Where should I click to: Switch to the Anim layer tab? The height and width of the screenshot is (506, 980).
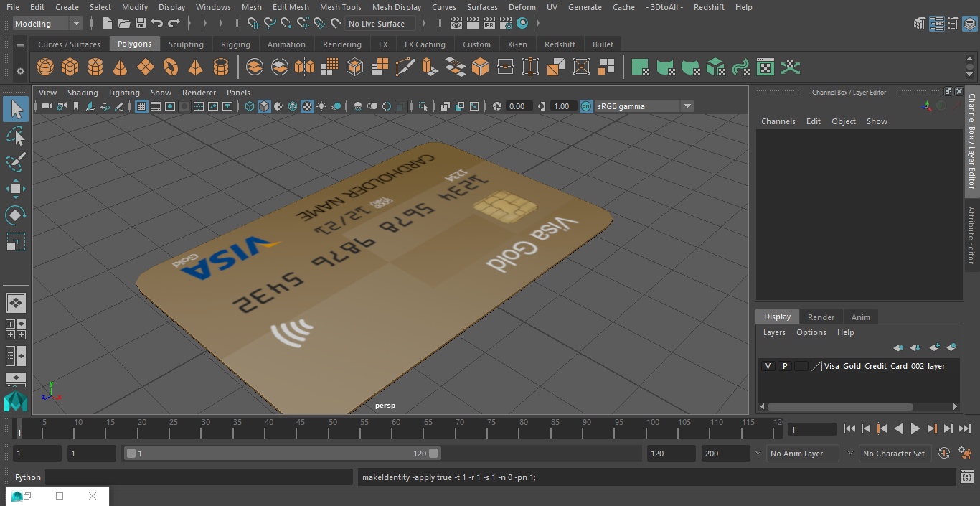pyautogui.click(x=860, y=317)
